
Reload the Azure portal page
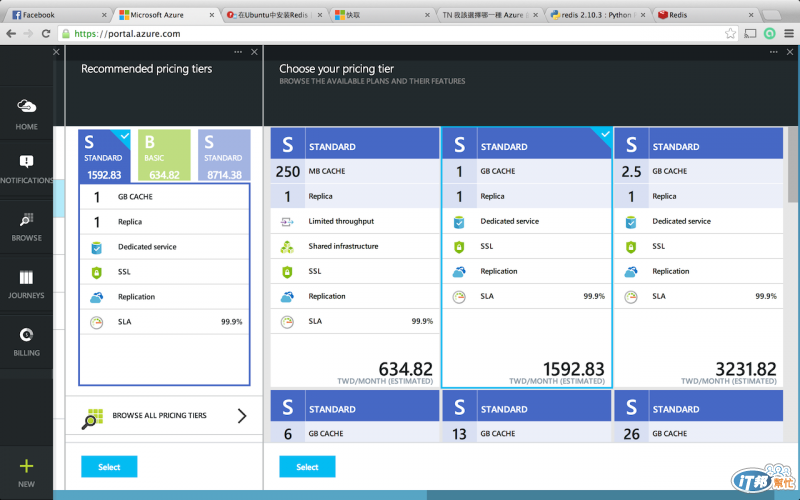(46, 34)
